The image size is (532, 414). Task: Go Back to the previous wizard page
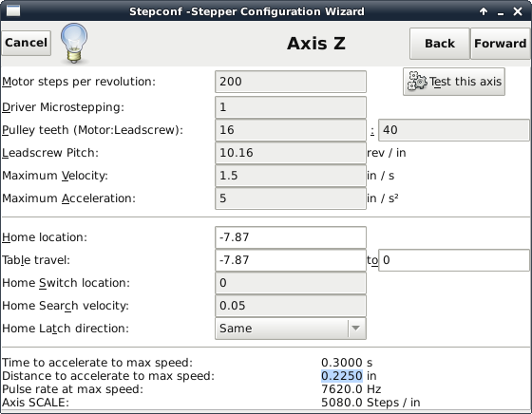(440, 44)
